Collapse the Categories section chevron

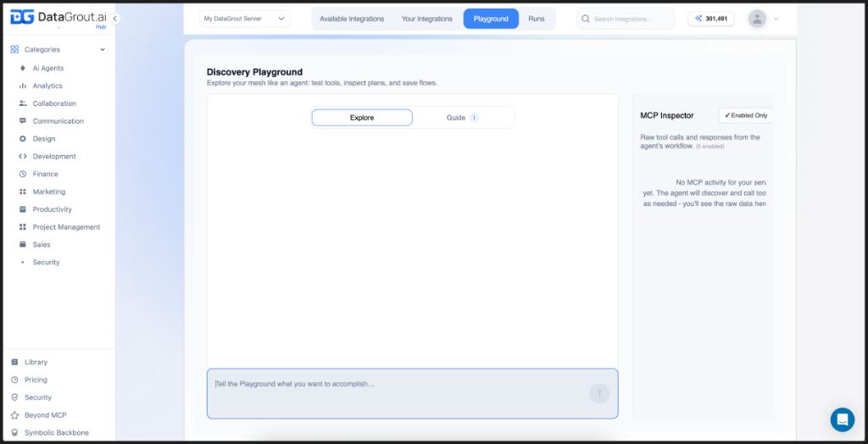(103, 50)
